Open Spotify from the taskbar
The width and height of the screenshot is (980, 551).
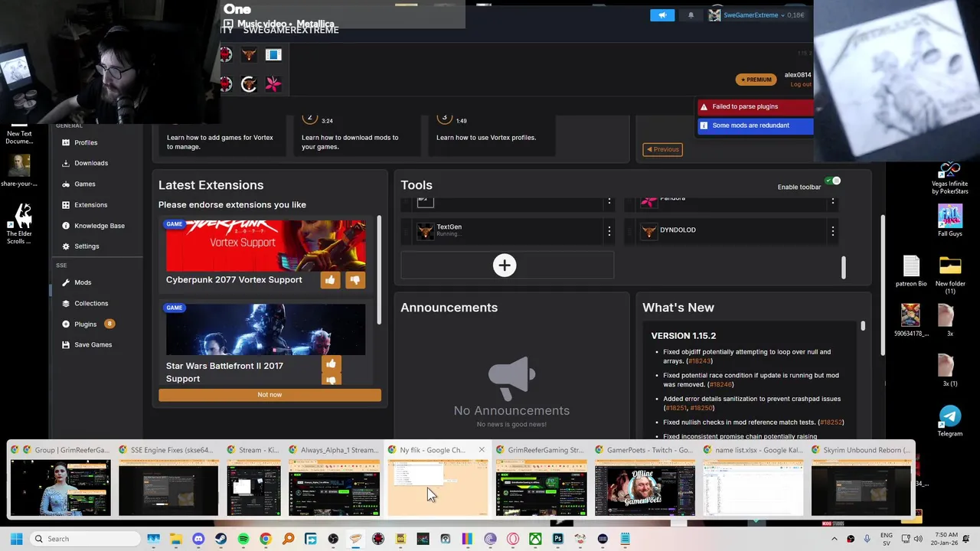pos(243,539)
